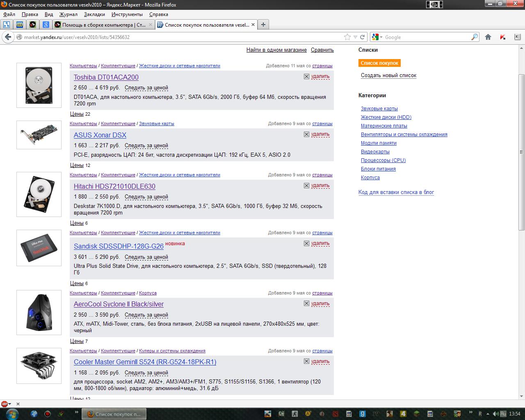Image resolution: width=525 pixels, height=420 pixels.
Task: Close the 'Список покупок пользователя' tab
Action: [253, 25]
